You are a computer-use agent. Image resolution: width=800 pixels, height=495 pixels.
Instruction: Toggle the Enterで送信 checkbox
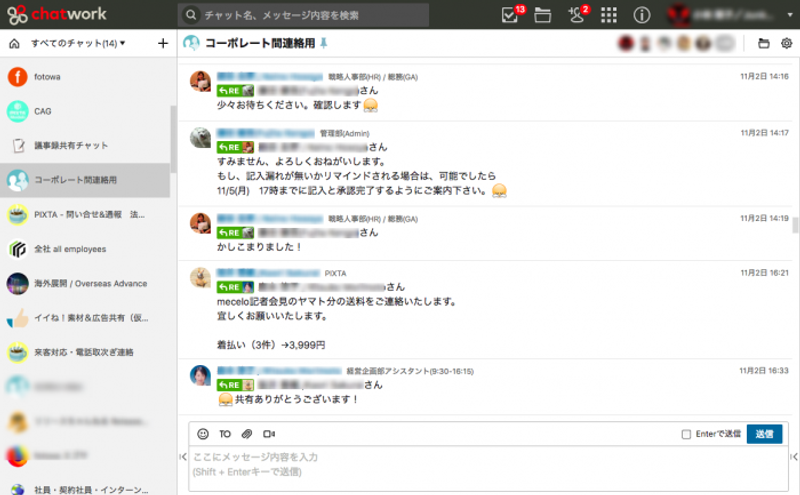686,434
